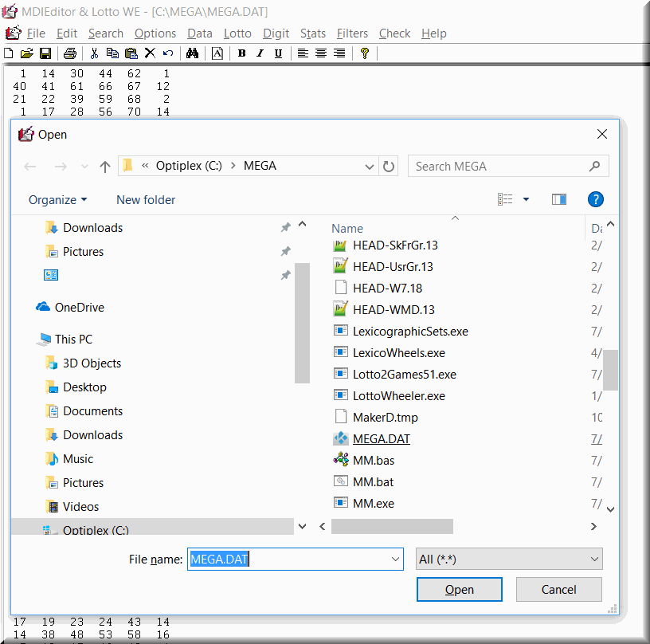The height and width of the screenshot is (644, 650).
Task: Click the Open file toolbar icon
Action: (x=26, y=53)
